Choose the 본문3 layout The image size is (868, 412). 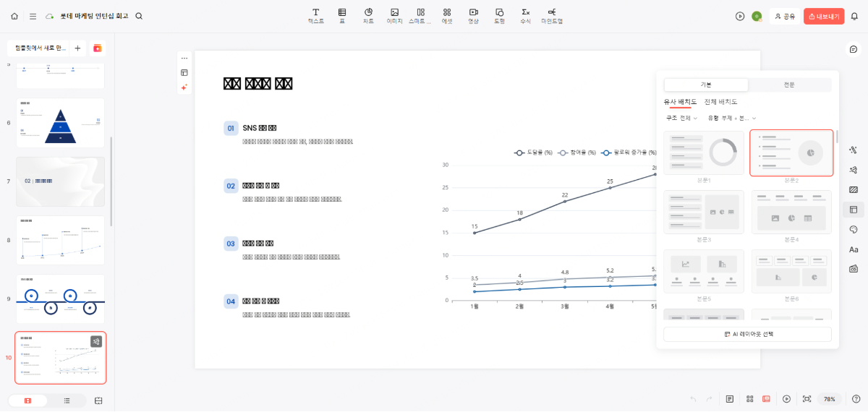pyautogui.click(x=704, y=212)
